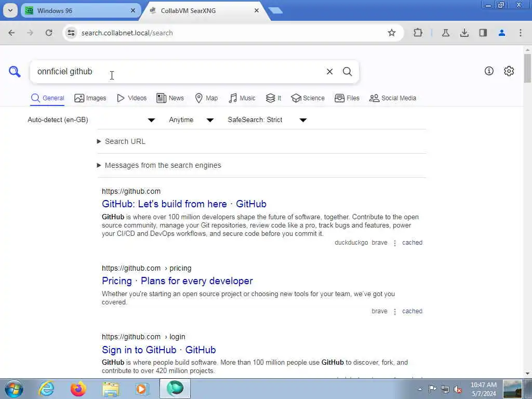Launch Firefox from the taskbar

(78, 389)
